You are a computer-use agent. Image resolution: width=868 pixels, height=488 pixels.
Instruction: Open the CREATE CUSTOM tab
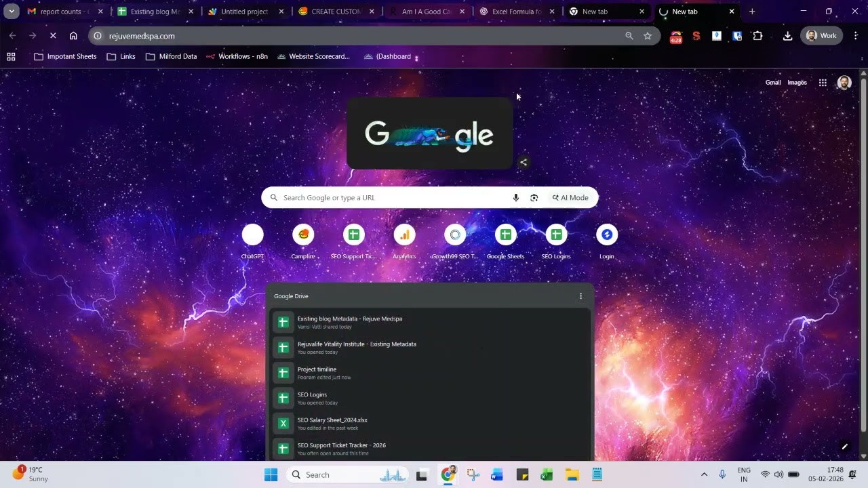tap(336, 12)
